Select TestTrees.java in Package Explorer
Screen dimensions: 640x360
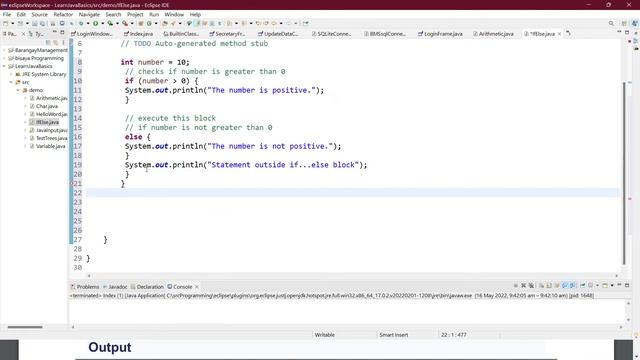pyautogui.click(x=48, y=138)
